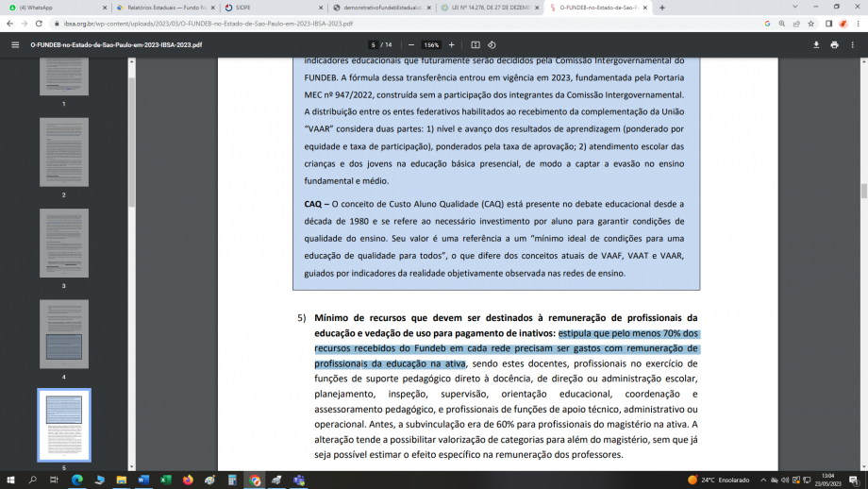Switch to Relatórios Estaduais tab
Image resolution: width=868 pixels, height=489 pixels.
tap(166, 8)
